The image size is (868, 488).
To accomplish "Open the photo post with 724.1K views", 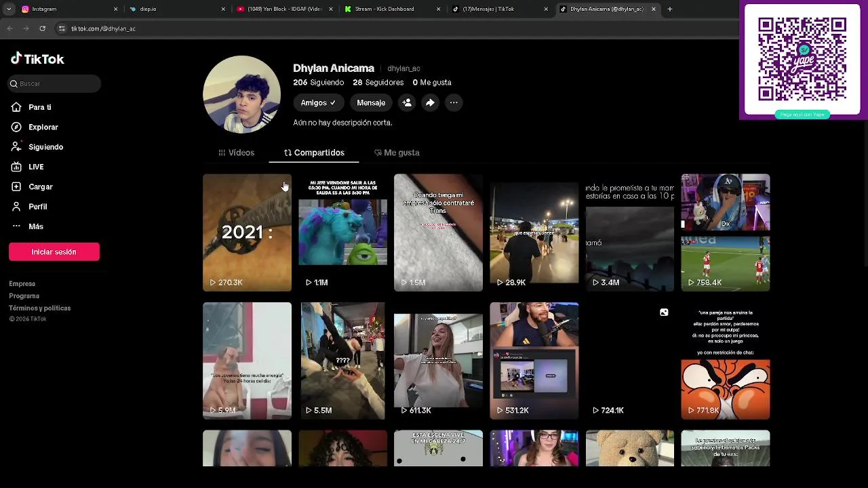I will pyautogui.click(x=630, y=361).
